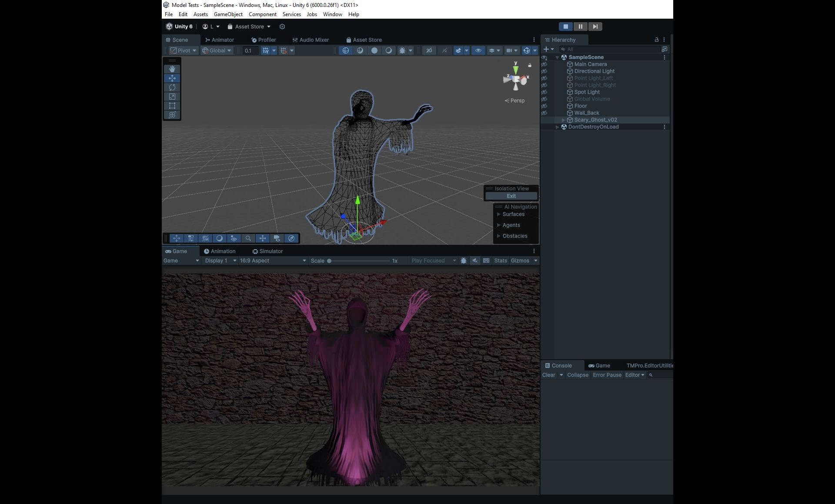The image size is (835, 504).
Task: Select the combined Transform tool
Action: pyautogui.click(x=172, y=115)
